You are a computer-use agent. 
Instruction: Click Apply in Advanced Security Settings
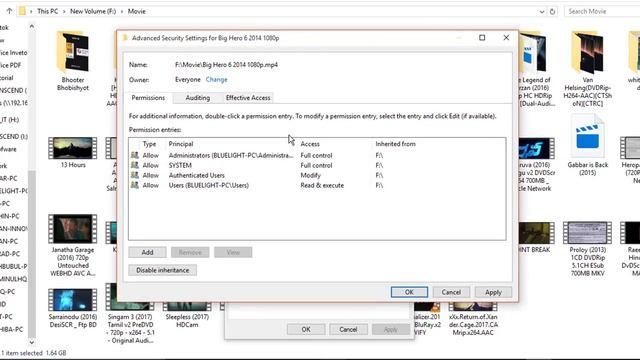click(493, 292)
